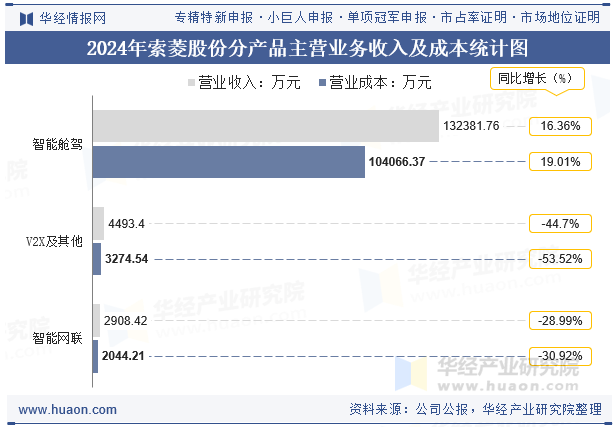Click the gray 智能网联 revenue bar
The width and height of the screenshot is (615, 427).
coord(96,321)
